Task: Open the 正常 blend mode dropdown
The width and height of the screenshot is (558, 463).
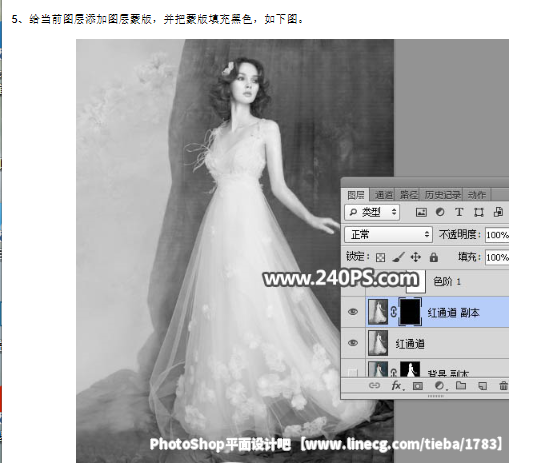Action: click(388, 235)
